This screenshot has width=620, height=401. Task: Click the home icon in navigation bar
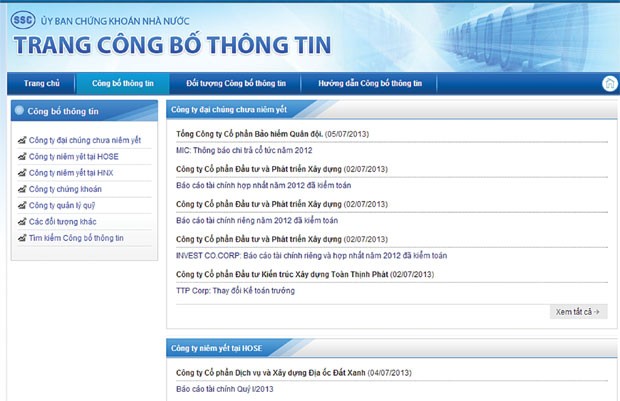[x=609, y=83]
